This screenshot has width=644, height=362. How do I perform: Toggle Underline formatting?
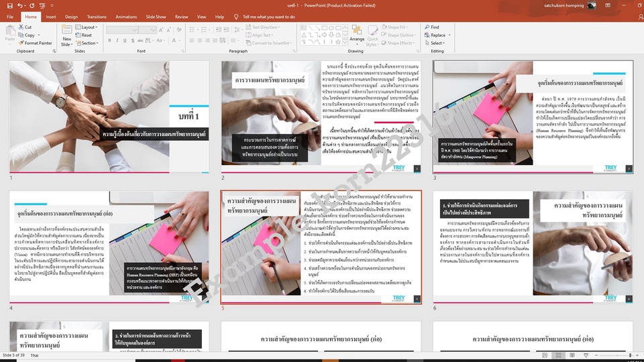[x=125, y=41]
